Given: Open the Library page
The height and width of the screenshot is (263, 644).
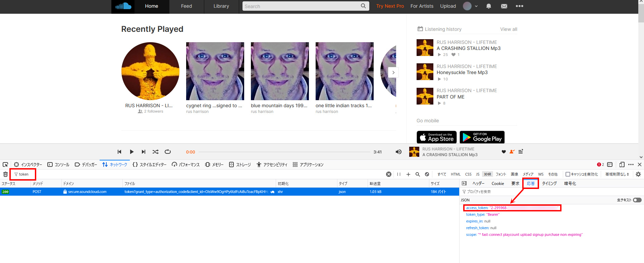Looking at the screenshot, I should coord(221,6).
